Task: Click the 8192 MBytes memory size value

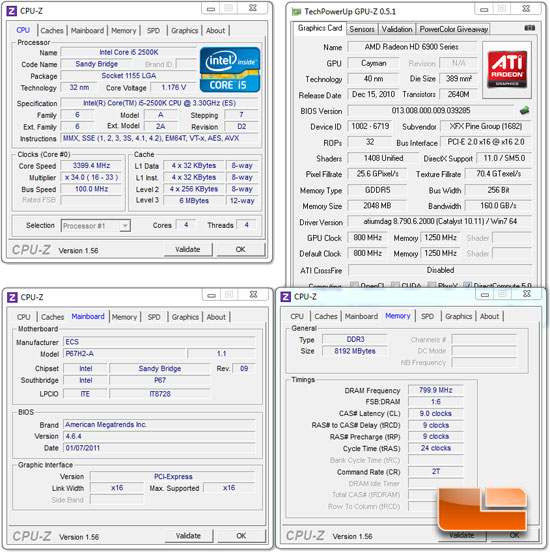Action: tap(355, 351)
